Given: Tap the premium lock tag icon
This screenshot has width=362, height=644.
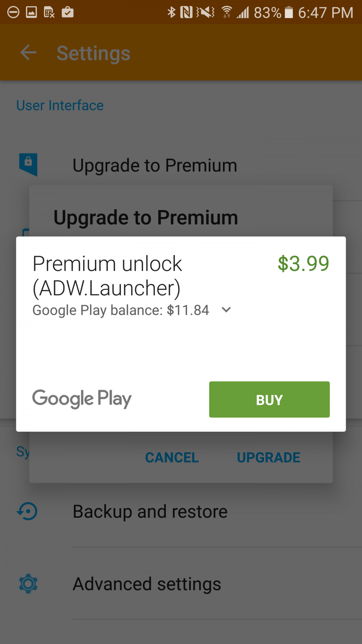Looking at the screenshot, I should pos(28,165).
